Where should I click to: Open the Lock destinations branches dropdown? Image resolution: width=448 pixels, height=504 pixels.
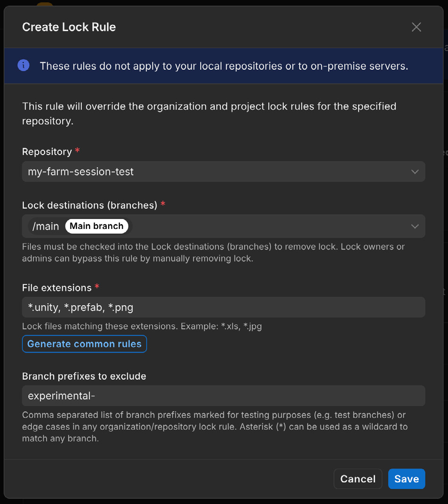[x=224, y=226]
